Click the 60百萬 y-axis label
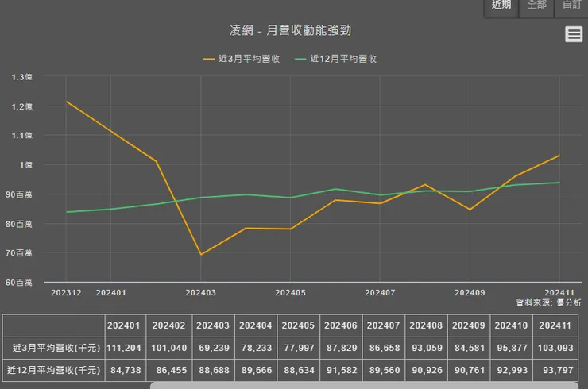The width and height of the screenshot is (588, 389). [x=19, y=283]
